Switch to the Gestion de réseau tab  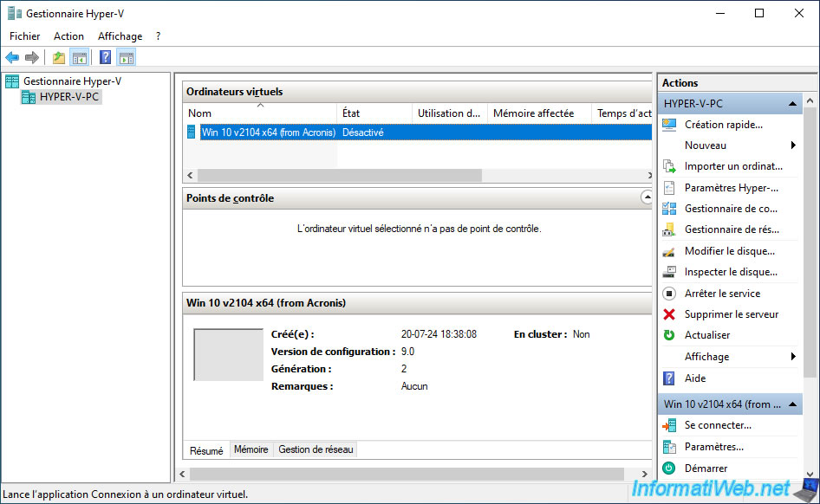tap(316, 449)
